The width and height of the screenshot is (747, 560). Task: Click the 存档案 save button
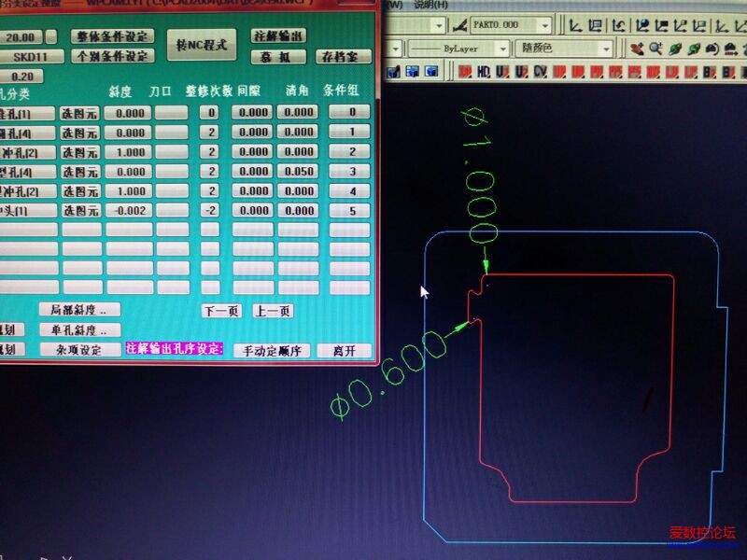point(343,57)
